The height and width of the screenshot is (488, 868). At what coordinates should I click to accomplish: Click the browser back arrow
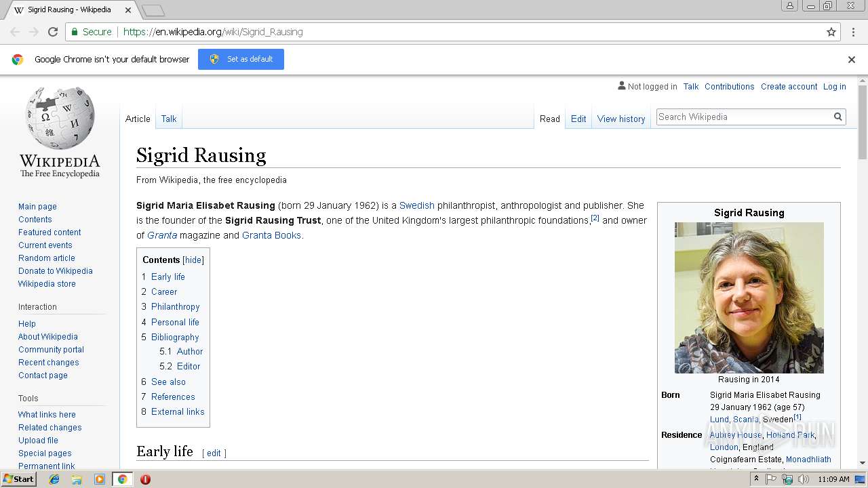(15, 32)
